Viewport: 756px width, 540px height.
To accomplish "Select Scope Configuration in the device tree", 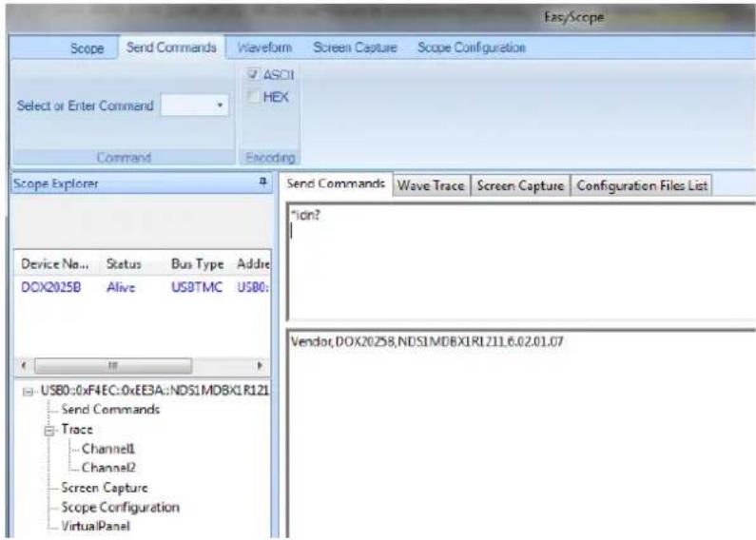I will point(120,508).
